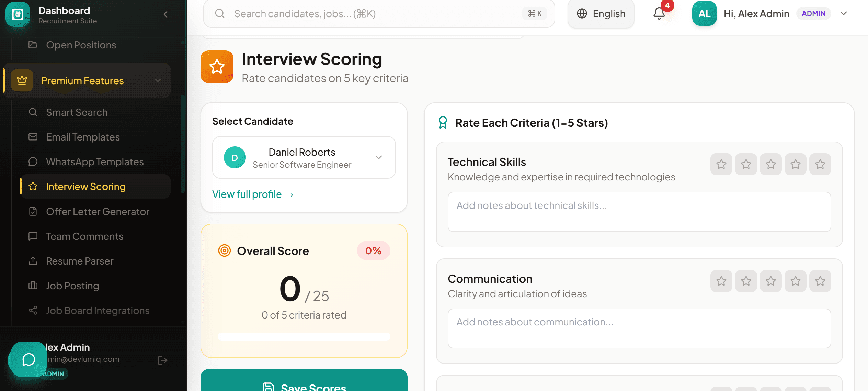Viewport: 868px width, 391px height.
Task: Click the Dashboard Recruitment Suite title
Action: click(68, 15)
